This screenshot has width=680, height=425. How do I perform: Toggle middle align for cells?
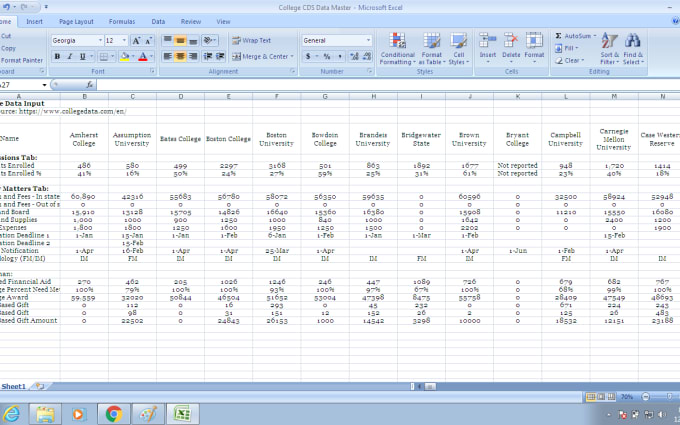[180, 40]
